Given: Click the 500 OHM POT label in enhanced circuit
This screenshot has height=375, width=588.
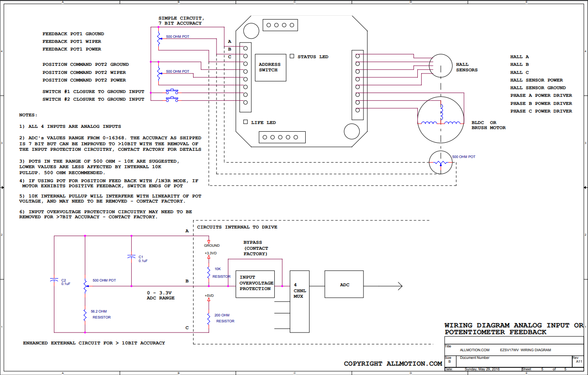Looking at the screenshot, I should coord(104,280).
